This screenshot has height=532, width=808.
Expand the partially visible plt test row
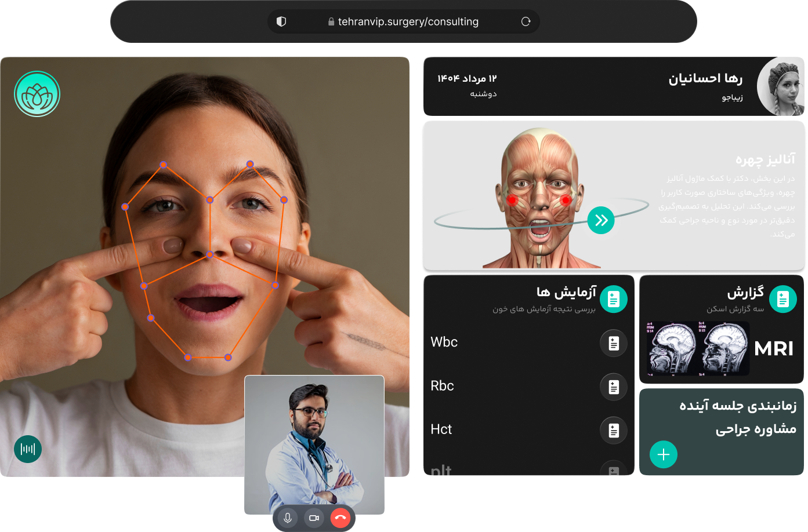click(528, 470)
